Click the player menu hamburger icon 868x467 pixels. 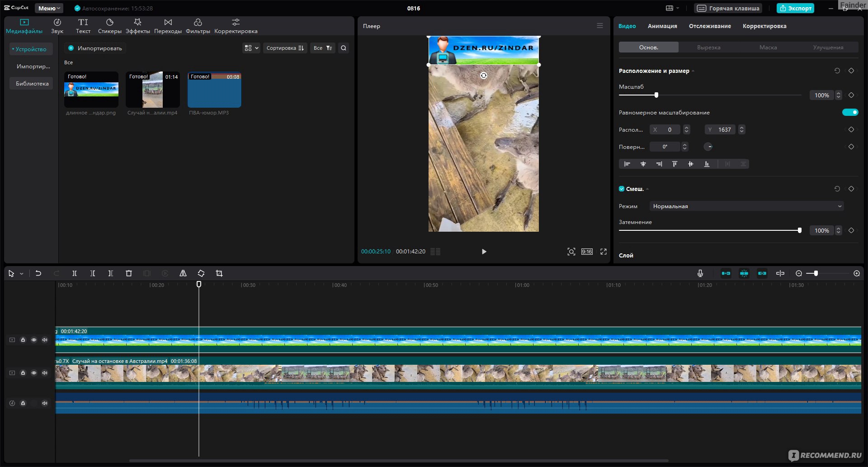tap(600, 26)
